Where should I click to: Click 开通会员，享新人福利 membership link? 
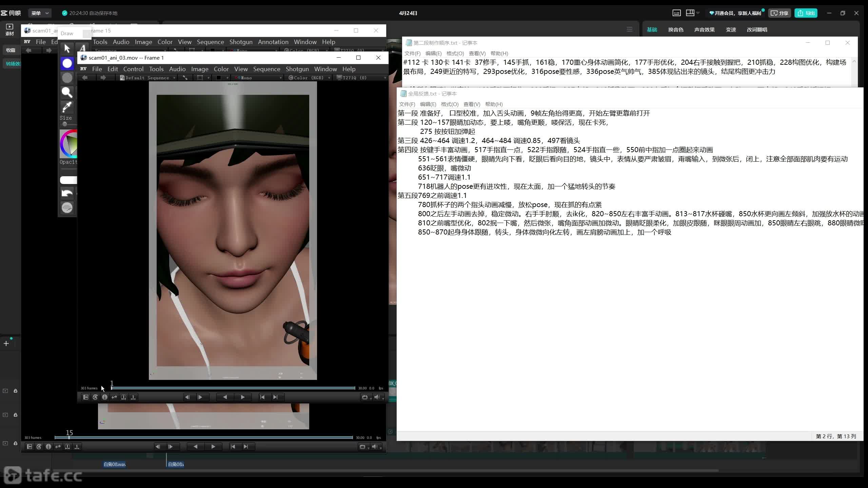[x=735, y=13]
